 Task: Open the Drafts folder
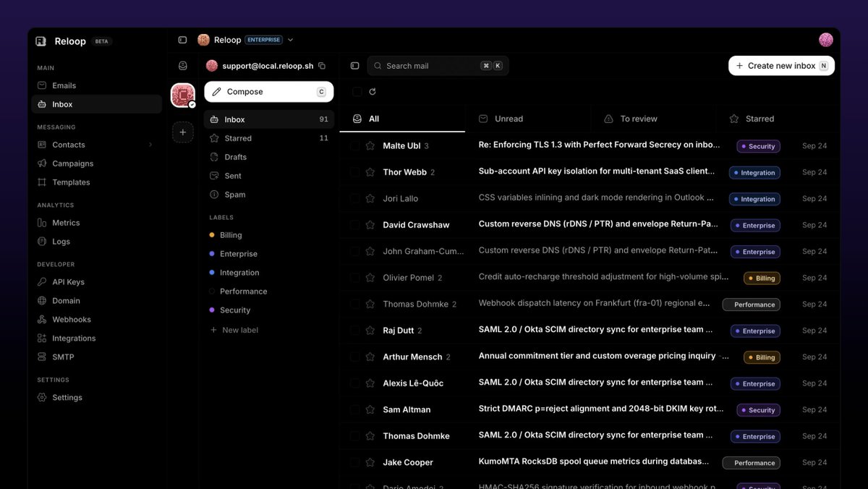click(x=268, y=157)
